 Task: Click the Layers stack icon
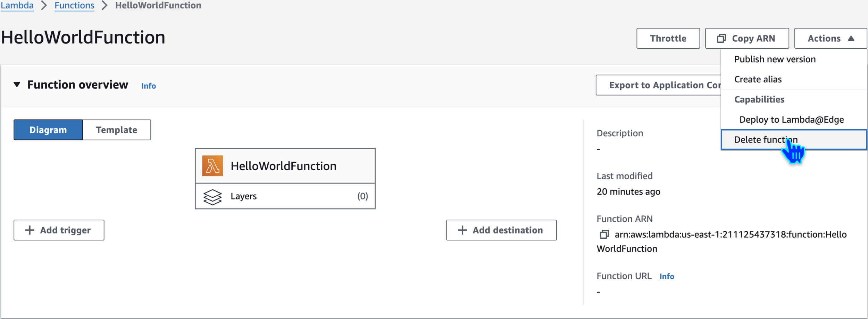212,197
